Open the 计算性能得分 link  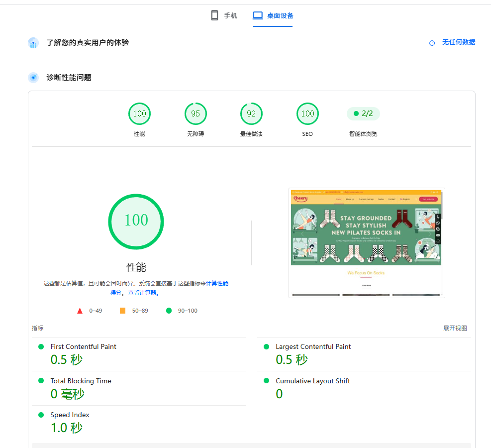pos(217,283)
